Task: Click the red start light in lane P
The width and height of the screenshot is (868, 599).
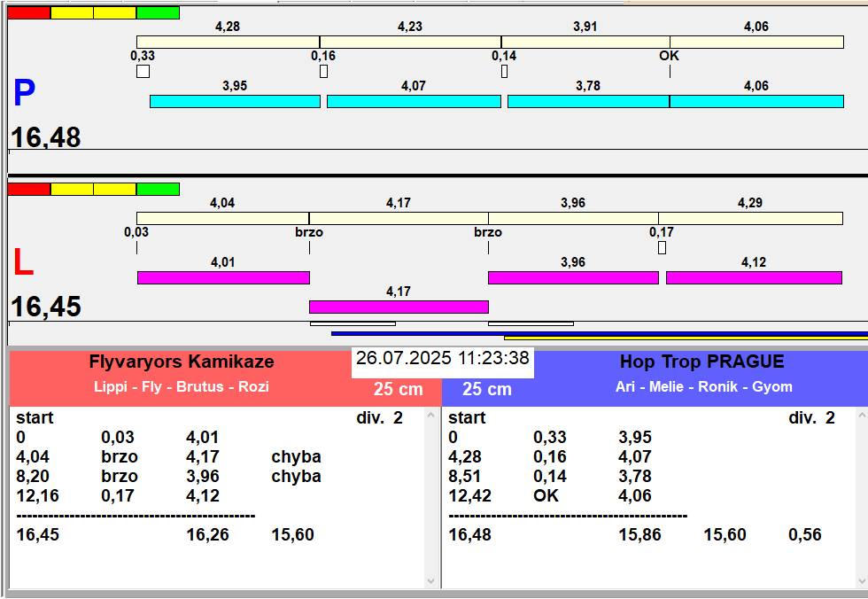Action: click(x=29, y=13)
